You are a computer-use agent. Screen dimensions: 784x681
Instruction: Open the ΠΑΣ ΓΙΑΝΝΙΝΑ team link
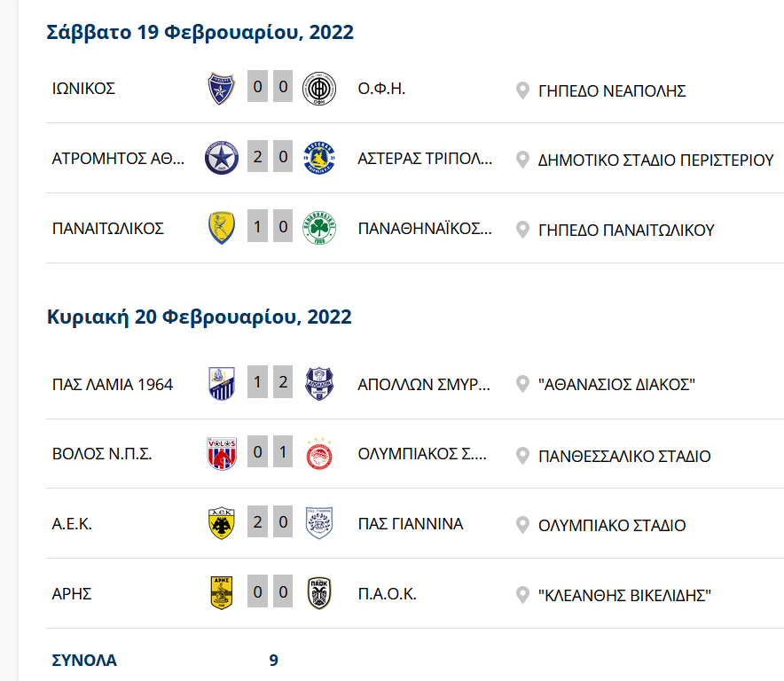(x=410, y=523)
